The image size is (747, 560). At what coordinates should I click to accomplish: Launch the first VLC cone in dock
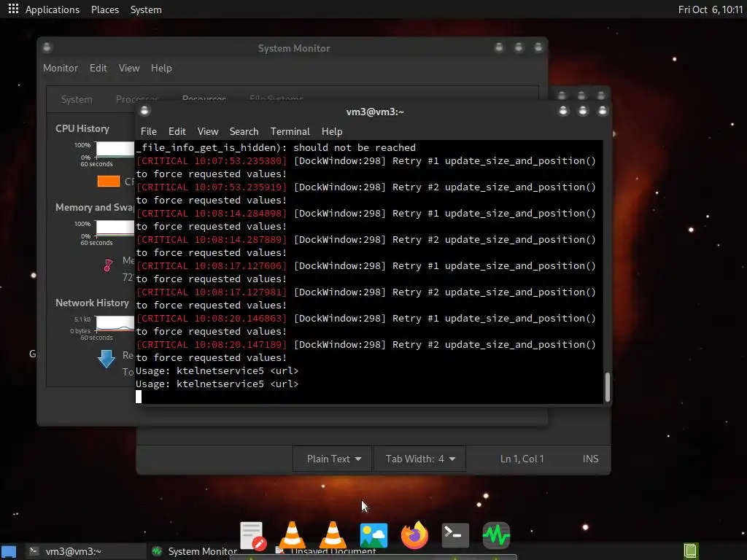point(292,534)
